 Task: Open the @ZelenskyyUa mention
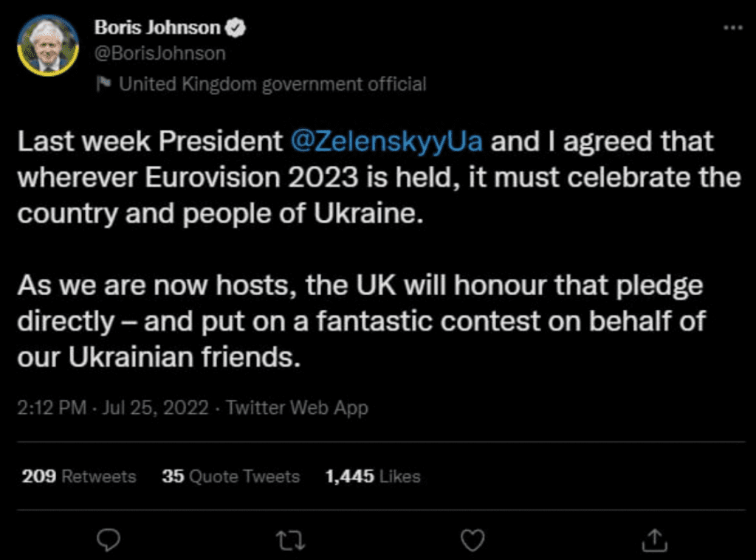click(388, 142)
